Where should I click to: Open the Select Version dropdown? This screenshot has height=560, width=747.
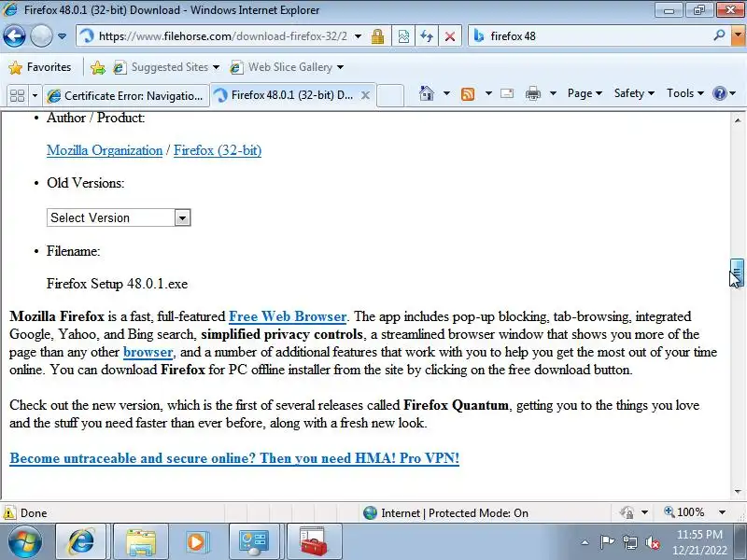(x=119, y=217)
